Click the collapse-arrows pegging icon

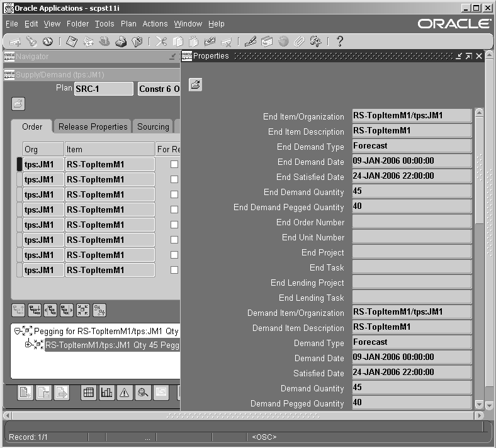pos(83,310)
